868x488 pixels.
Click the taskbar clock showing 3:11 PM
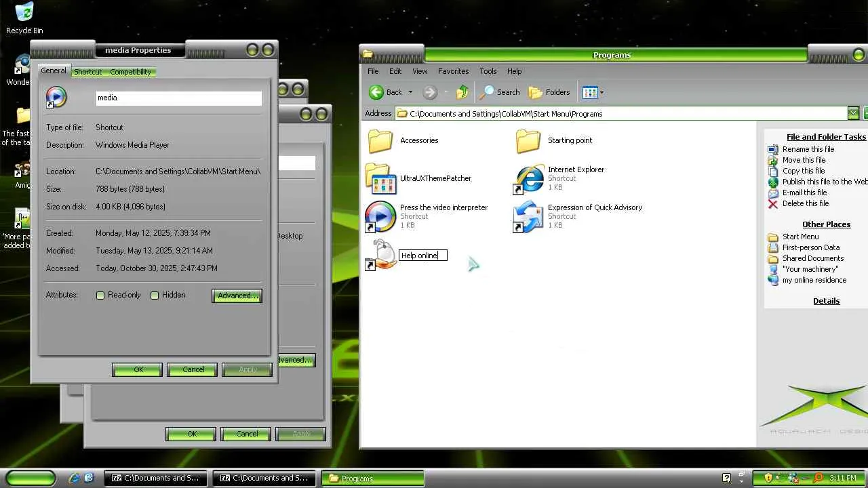[x=843, y=478]
